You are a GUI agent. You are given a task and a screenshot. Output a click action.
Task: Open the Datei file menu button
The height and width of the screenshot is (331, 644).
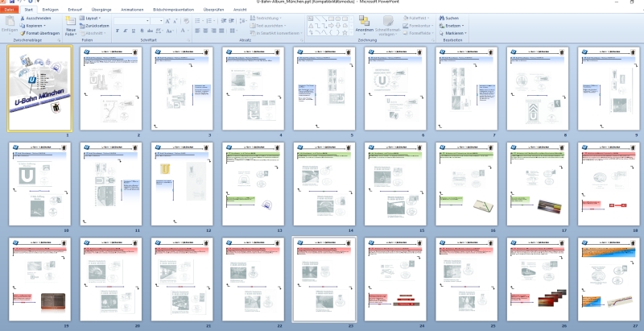[9, 9]
